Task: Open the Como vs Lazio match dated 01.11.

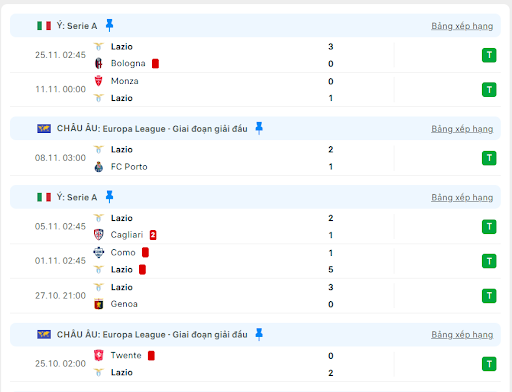Action: point(255,261)
